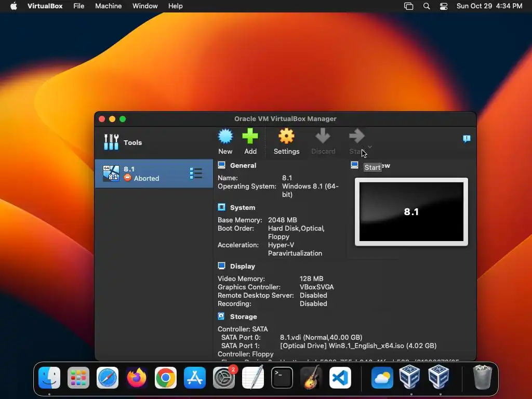
Task: Open the Display section header
Action: point(242,266)
